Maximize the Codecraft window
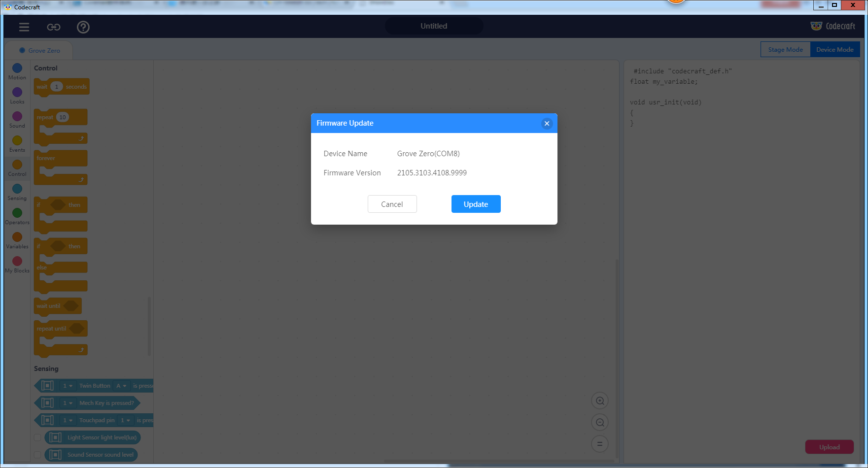The image size is (868, 468). [x=834, y=5]
